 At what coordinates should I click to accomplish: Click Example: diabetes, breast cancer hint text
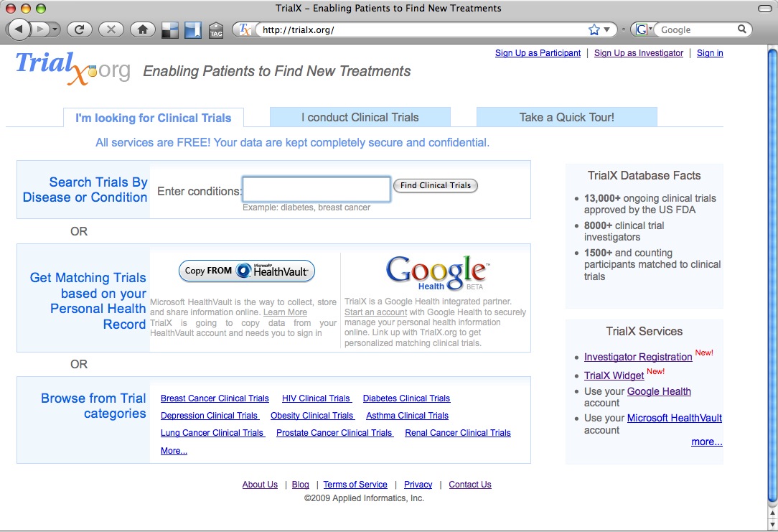[306, 207]
